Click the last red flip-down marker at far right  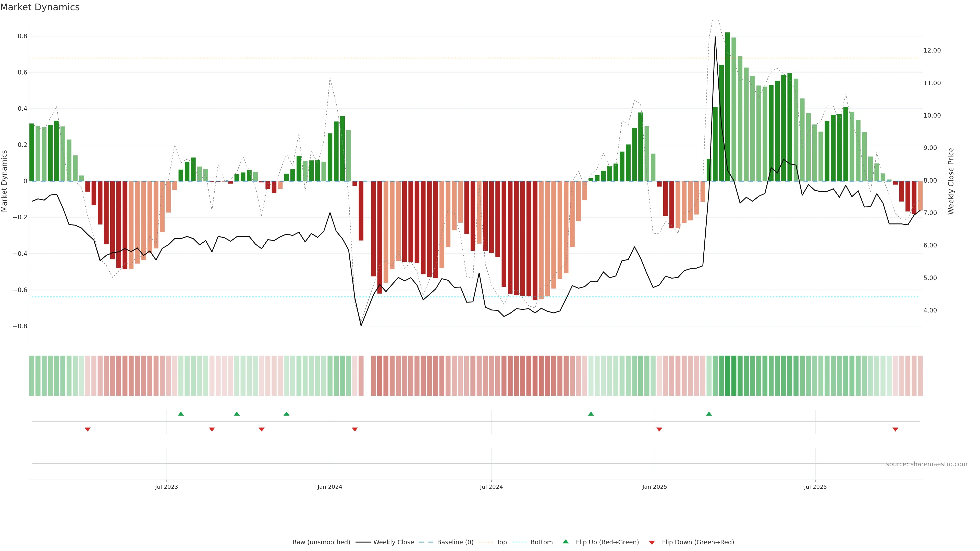895,429
